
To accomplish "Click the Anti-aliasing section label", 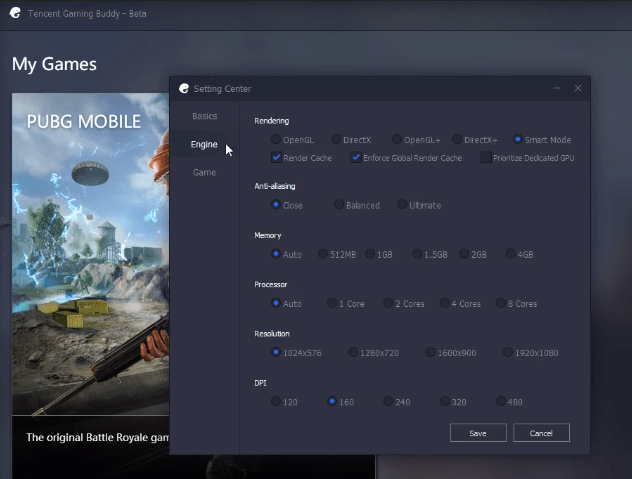I will [275, 186].
